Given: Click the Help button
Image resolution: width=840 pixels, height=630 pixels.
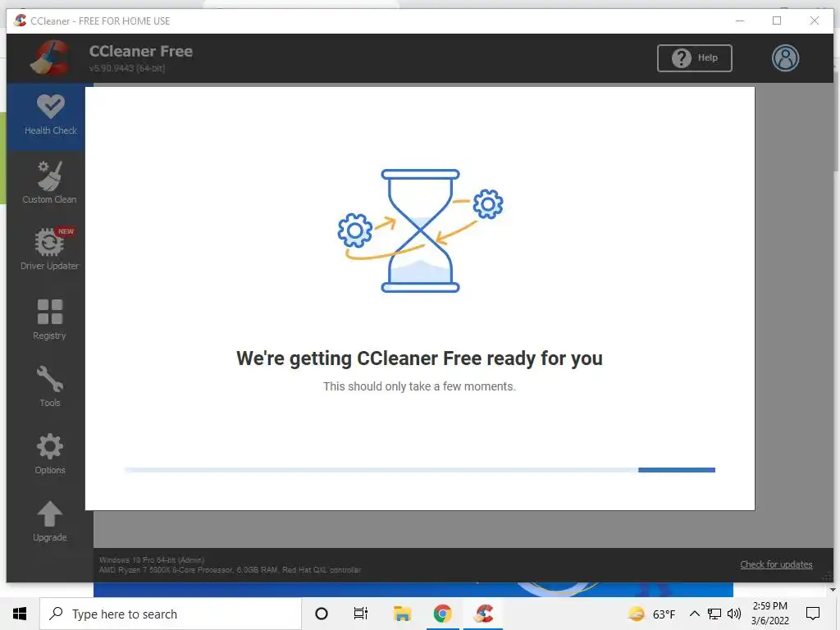Looking at the screenshot, I should click(694, 58).
